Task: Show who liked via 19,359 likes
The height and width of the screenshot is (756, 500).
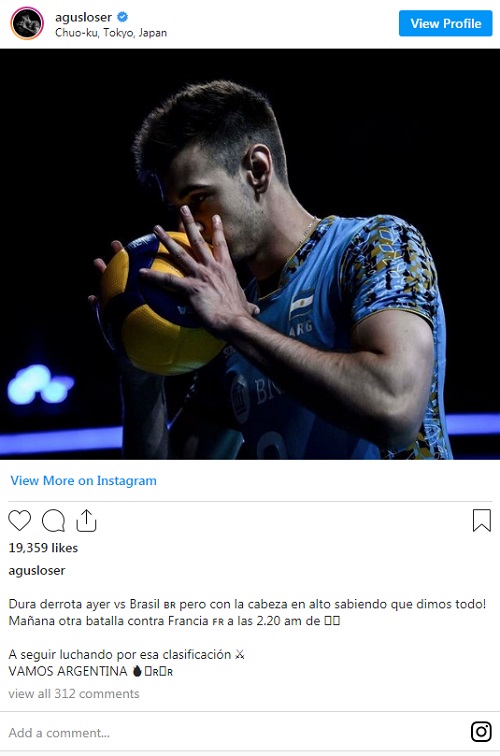Action: click(x=43, y=548)
